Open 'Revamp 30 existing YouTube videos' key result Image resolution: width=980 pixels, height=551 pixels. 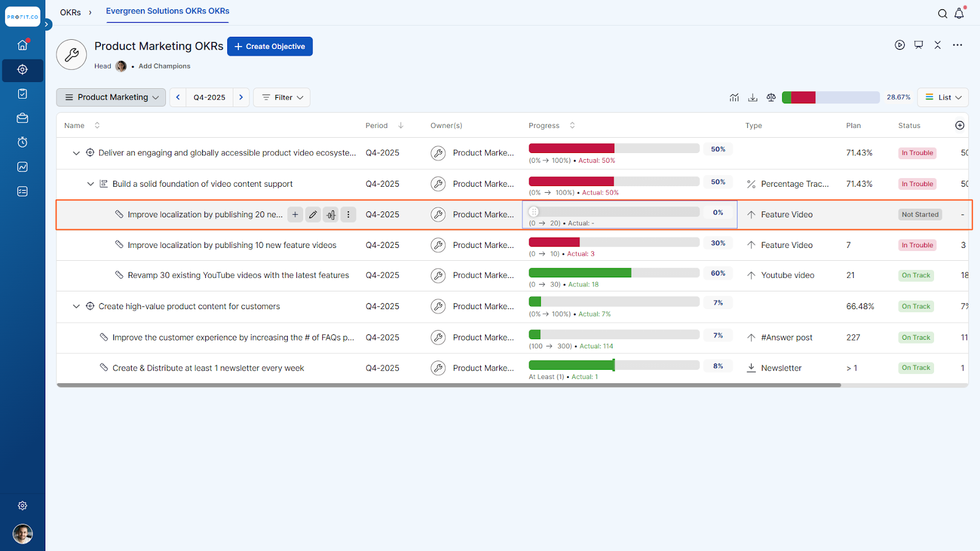click(238, 275)
